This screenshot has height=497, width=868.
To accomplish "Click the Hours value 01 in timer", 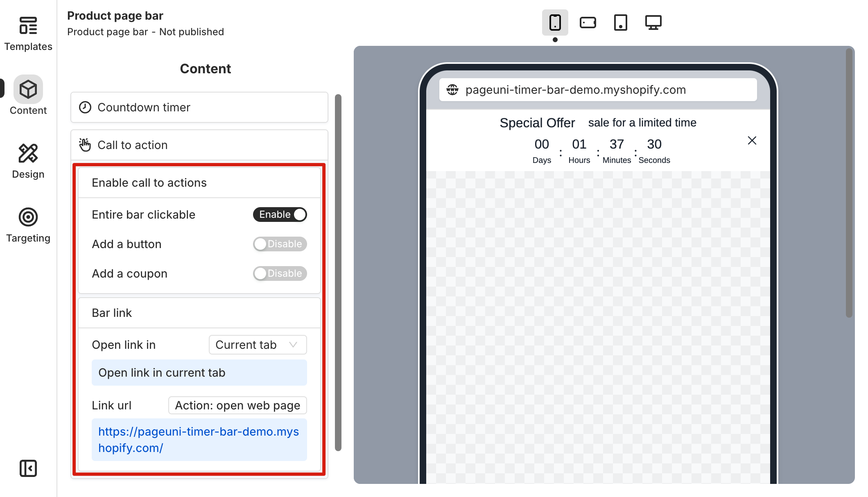I will 579,144.
